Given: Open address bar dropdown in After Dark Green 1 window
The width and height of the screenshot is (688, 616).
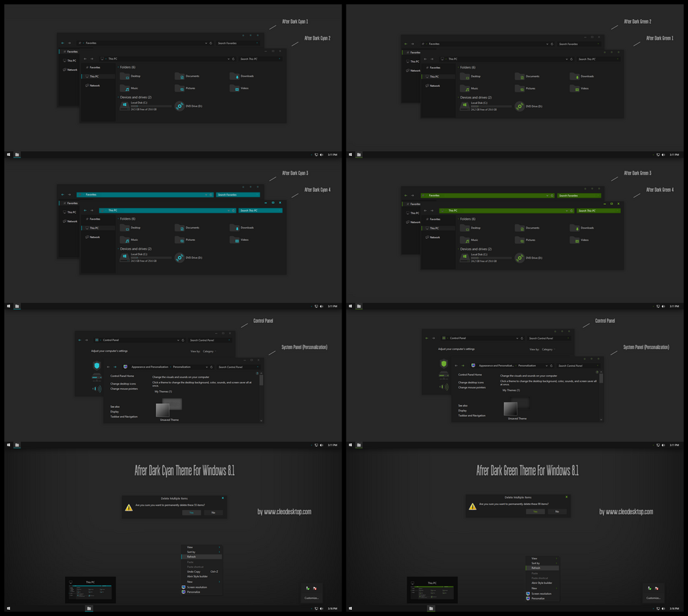Looking at the screenshot, I should 567,59.
